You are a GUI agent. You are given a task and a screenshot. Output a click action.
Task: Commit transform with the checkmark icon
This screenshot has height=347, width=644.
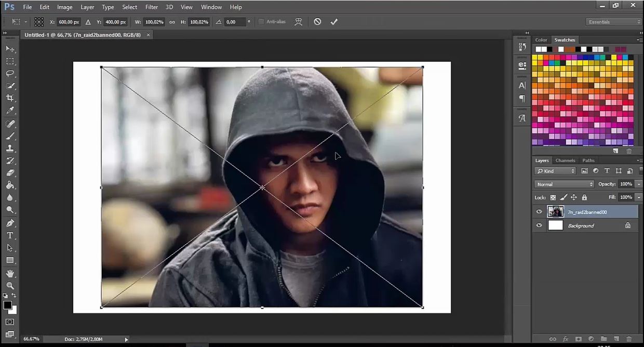coord(334,22)
